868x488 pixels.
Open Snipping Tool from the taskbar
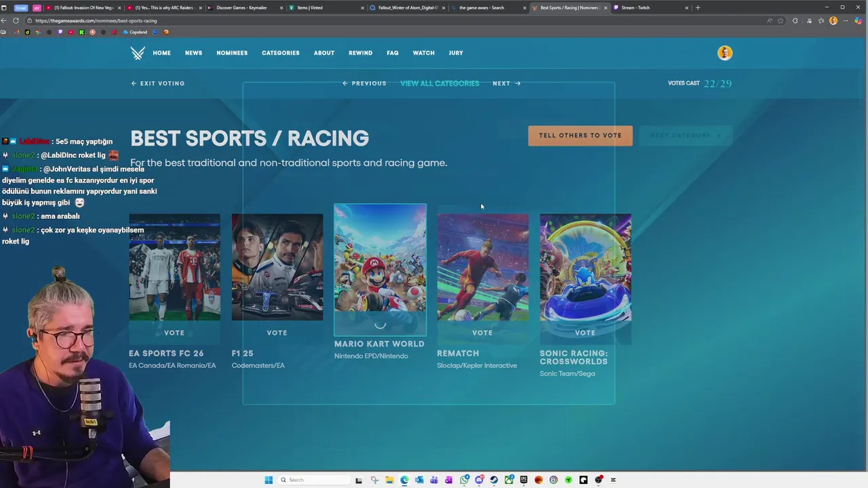click(x=374, y=480)
